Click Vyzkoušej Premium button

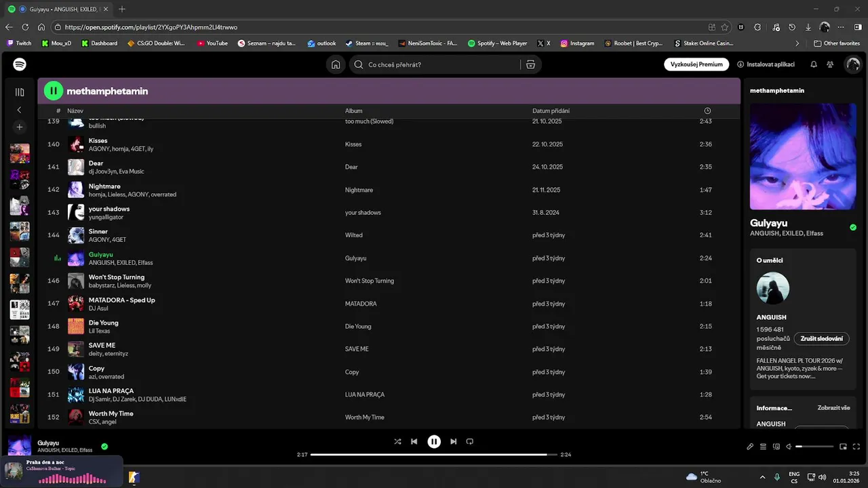point(696,64)
